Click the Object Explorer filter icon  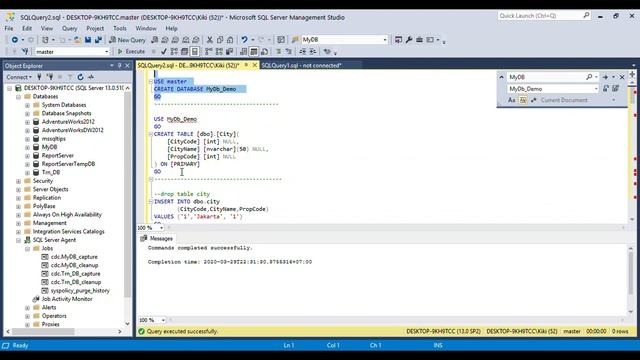tap(70, 77)
